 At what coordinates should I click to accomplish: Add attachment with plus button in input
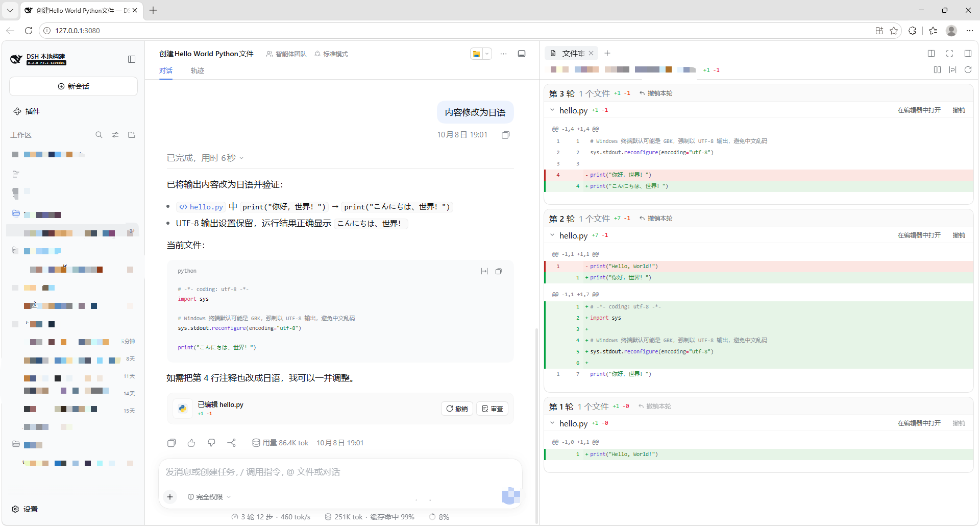coord(170,497)
